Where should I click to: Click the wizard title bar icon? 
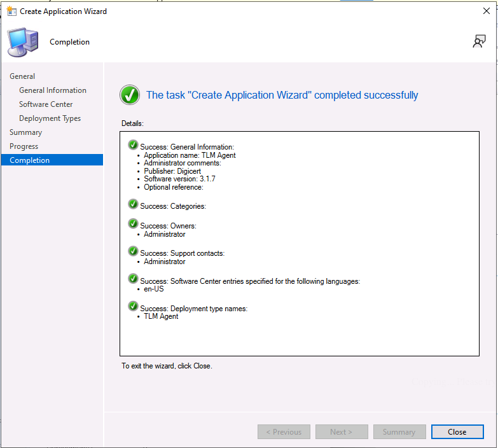tap(11, 11)
